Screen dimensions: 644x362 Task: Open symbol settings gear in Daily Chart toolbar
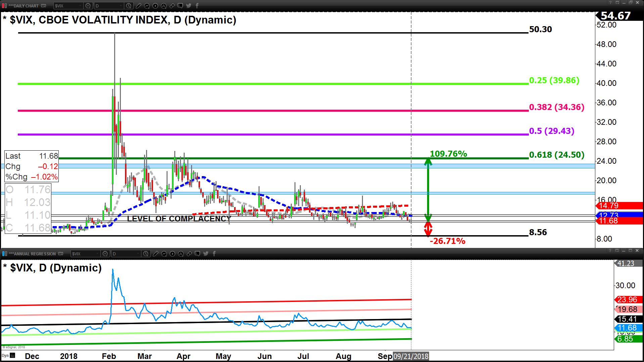pos(88,6)
